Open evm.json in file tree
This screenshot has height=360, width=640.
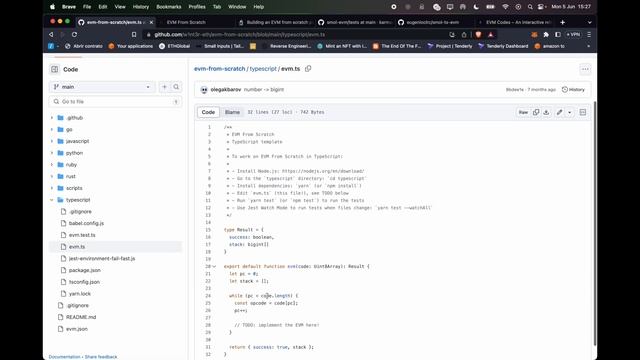click(x=76, y=329)
